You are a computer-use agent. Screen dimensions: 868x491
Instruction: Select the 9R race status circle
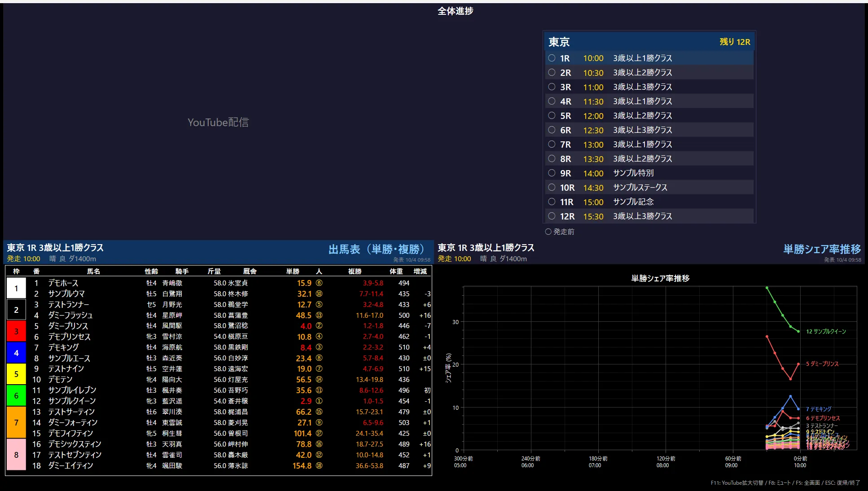[552, 173]
